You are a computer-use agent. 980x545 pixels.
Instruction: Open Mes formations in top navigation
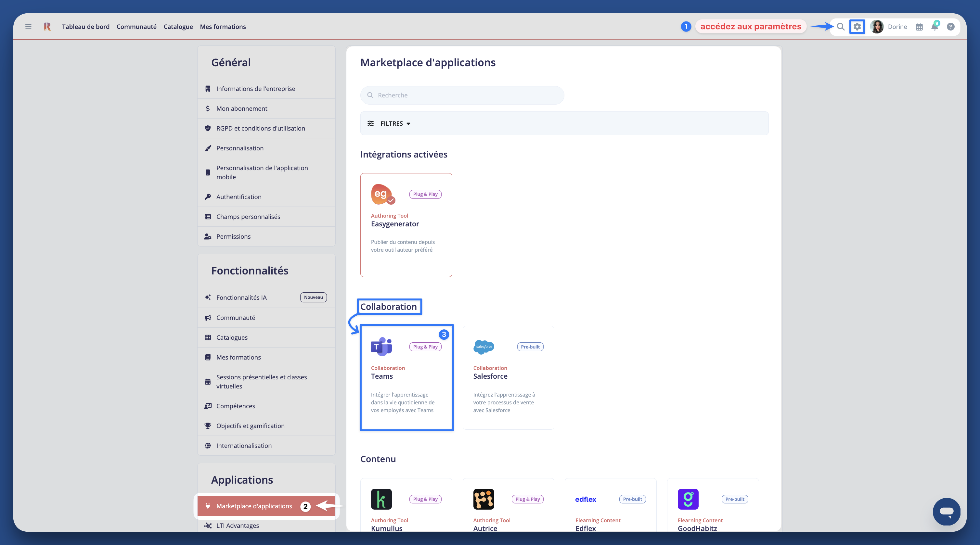pyautogui.click(x=223, y=27)
